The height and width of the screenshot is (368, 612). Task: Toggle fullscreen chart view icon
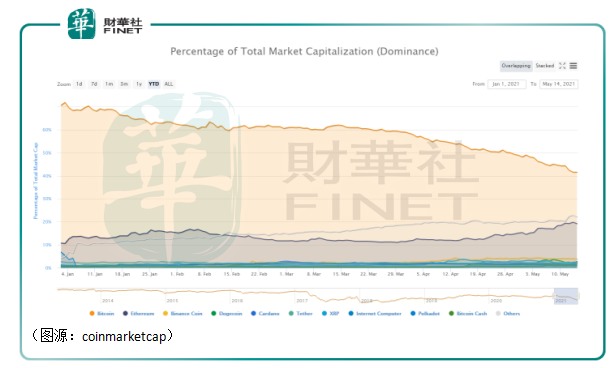tap(562, 66)
